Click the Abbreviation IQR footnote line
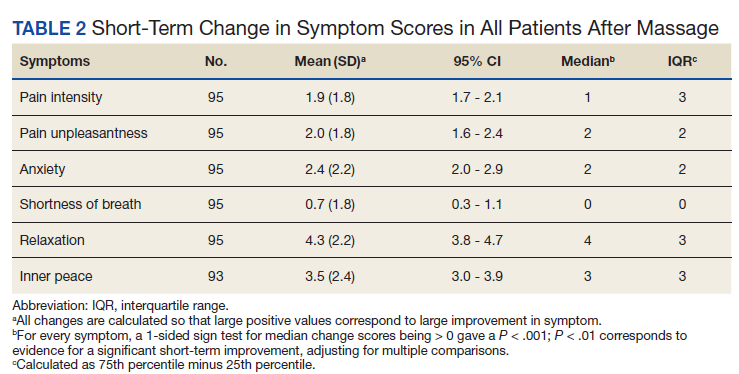Image resolution: width=739 pixels, height=374 pixels. click(x=121, y=306)
